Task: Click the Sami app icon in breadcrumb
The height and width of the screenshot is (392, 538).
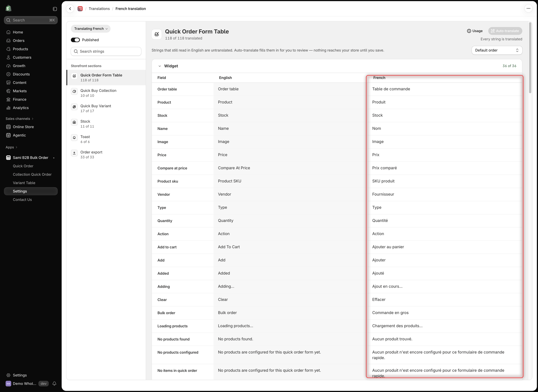Action: click(80, 9)
